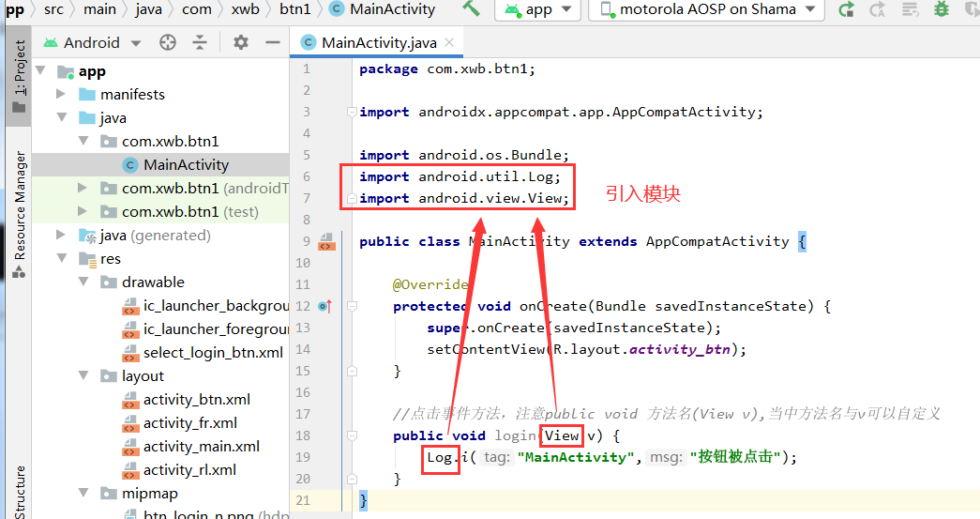Screen dimensions: 980x519
Task: Click btn1 in the breadcrumb path
Action: coord(295,9)
